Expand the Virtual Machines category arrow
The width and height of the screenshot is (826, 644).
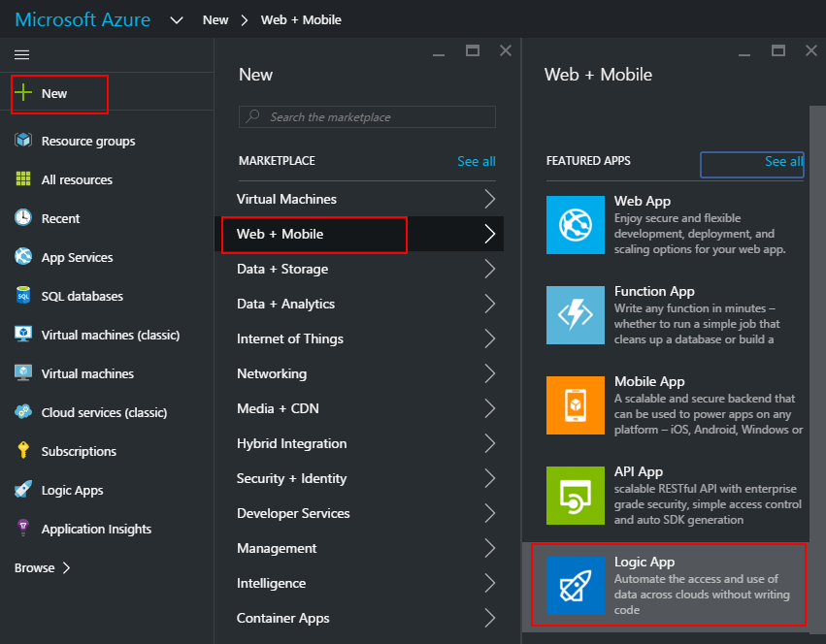pos(489,199)
